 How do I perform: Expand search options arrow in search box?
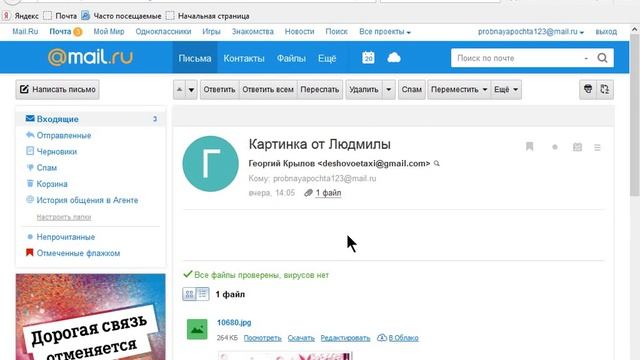click(586, 58)
